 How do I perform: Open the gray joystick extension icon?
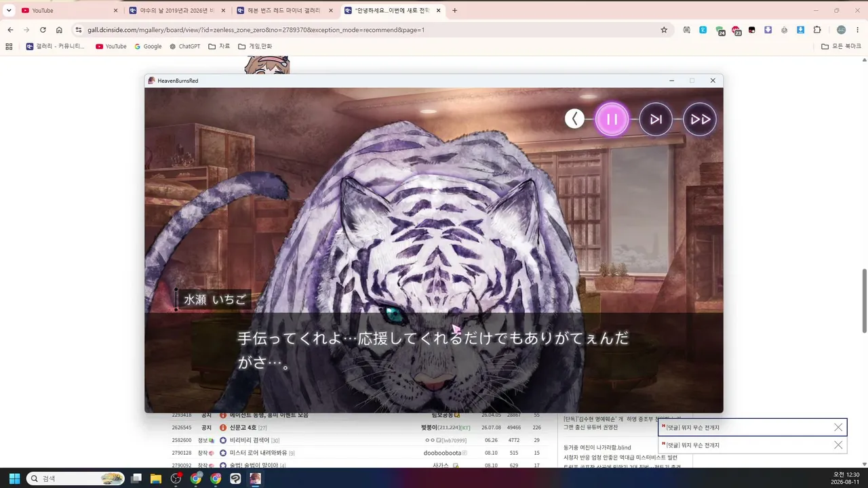(785, 30)
